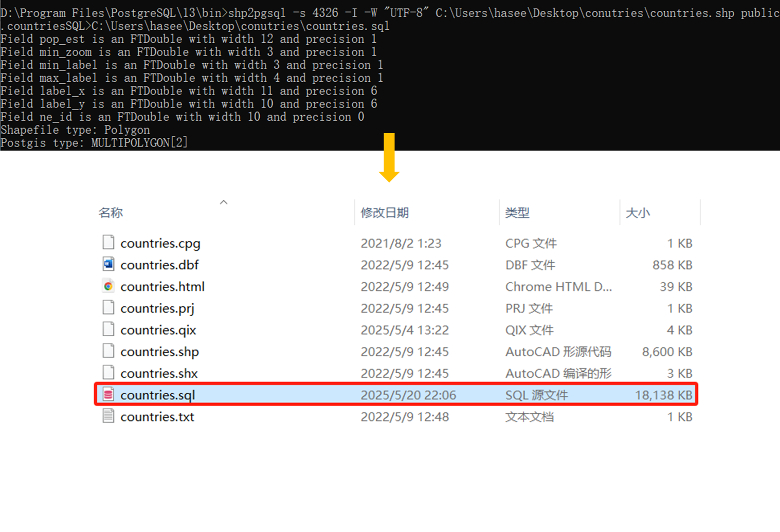Click the terminal line 'Shapefile type: Polygon'

coord(75,130)
